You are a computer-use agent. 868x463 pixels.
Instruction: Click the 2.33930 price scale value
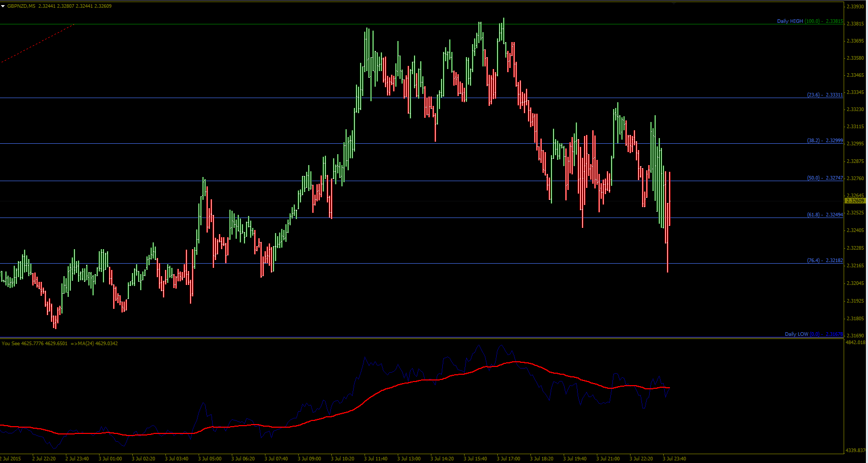pyautogui.click(x=855, y=7)
